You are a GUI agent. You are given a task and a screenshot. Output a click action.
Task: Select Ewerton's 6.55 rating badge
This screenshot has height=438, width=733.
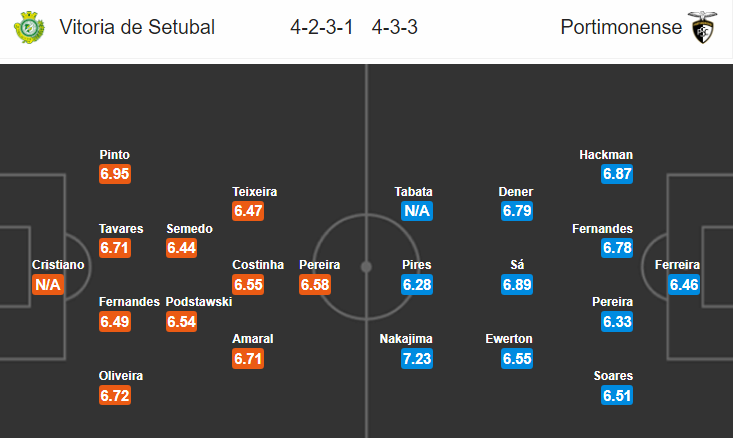517,359
